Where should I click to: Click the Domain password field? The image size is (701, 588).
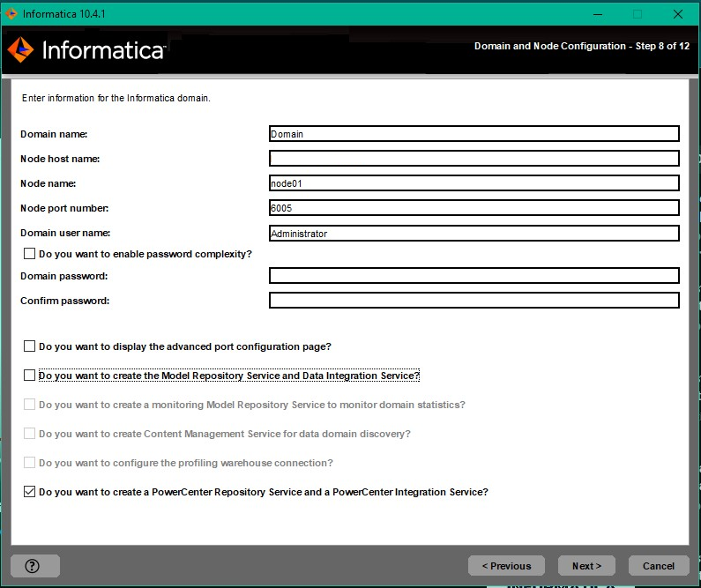click(x=474, y=276)
